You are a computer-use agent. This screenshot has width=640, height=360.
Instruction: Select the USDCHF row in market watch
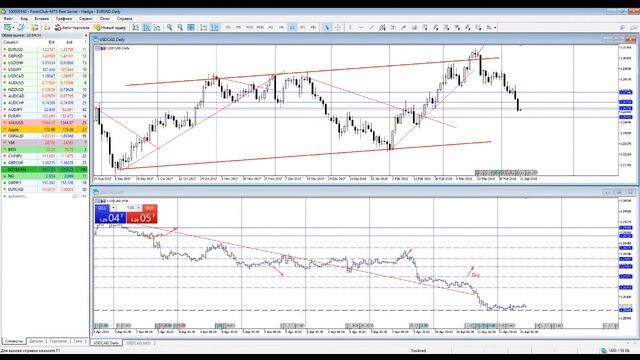coord(44,63)
